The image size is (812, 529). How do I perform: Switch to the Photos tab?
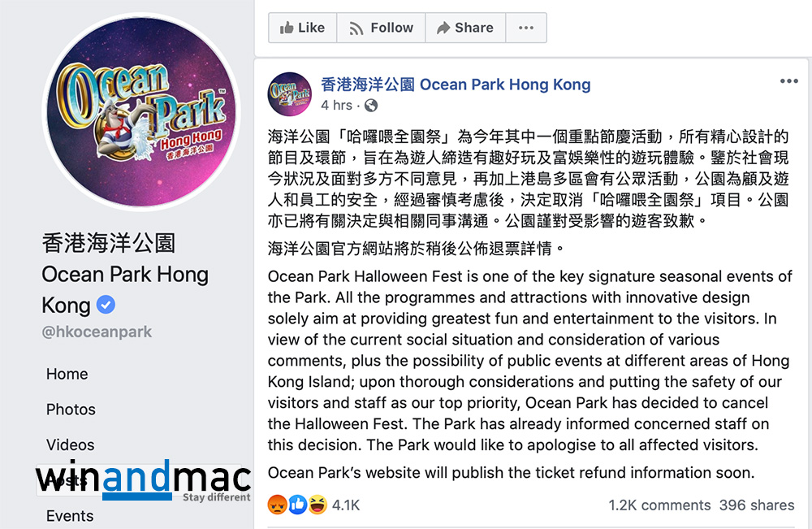[71, 410]
